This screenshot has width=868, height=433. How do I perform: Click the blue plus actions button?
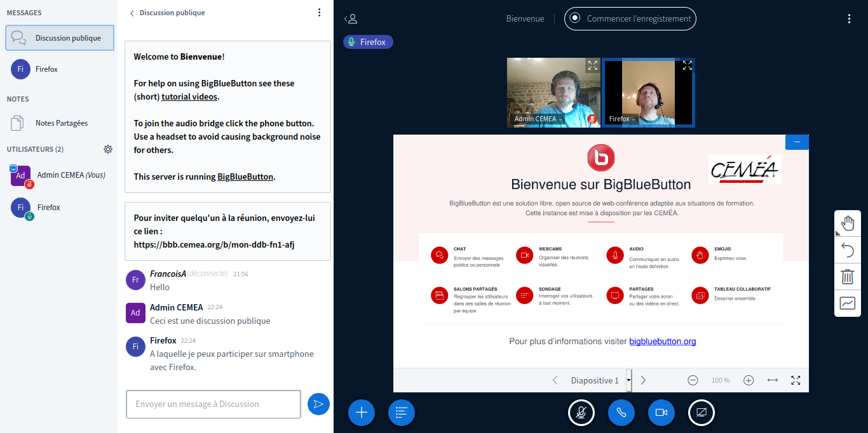(x=362, y=413)
